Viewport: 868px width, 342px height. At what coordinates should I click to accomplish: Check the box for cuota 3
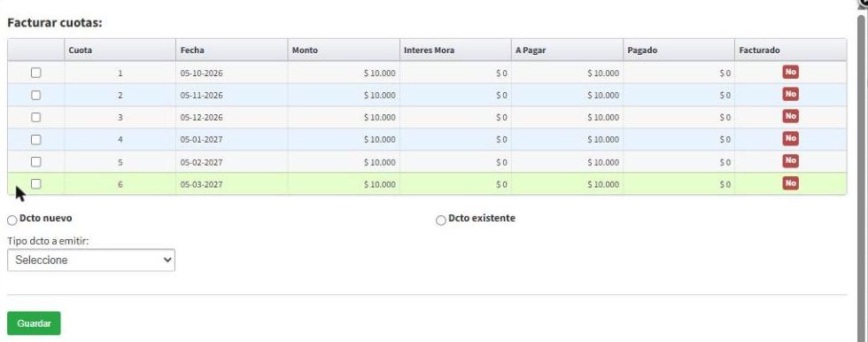coord(36,117)
